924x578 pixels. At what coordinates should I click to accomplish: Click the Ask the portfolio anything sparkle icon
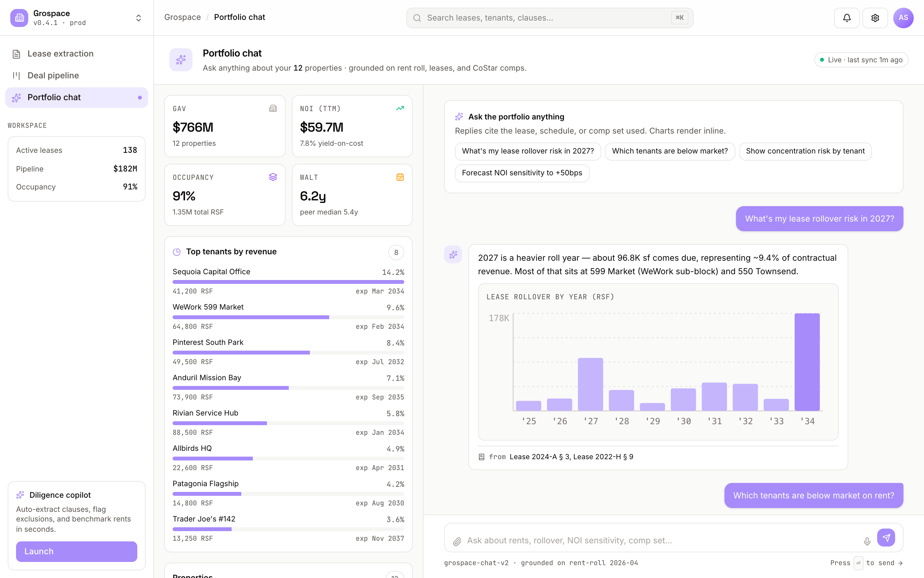tap(459, 117)
